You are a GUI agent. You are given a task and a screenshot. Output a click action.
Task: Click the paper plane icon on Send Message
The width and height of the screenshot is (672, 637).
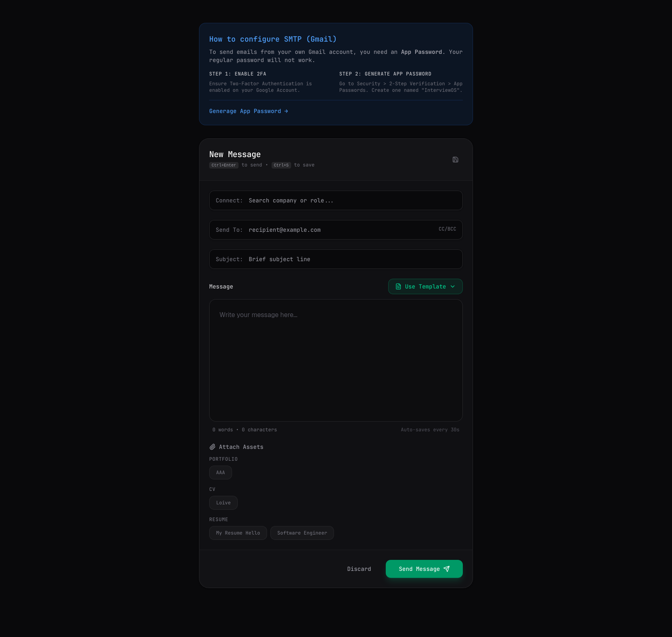pyautogui.click(x=447, y=569)
